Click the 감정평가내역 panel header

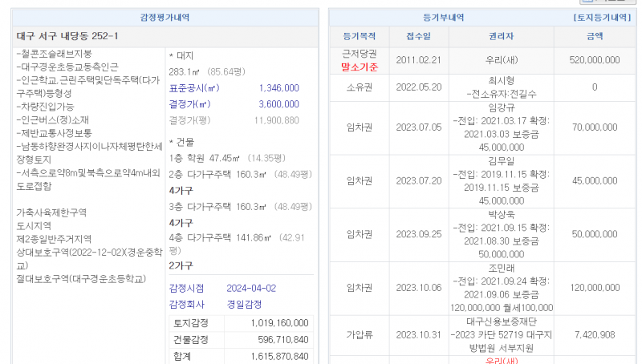[162, 16]
